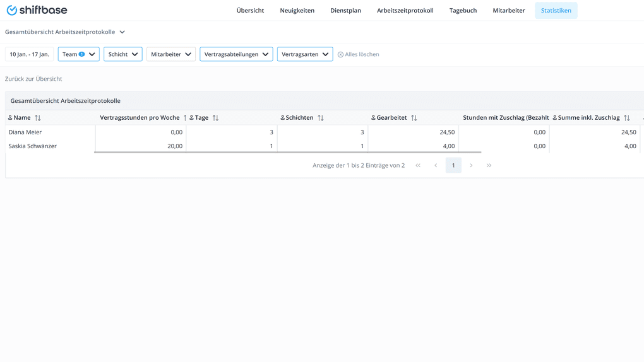Click Anzeige der 1 bis 2 Einträge text
644x362 pixels.
(x=359, y=165)
